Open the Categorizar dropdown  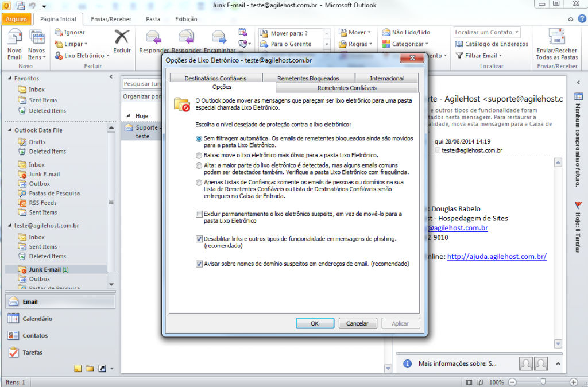click(405, 44)
